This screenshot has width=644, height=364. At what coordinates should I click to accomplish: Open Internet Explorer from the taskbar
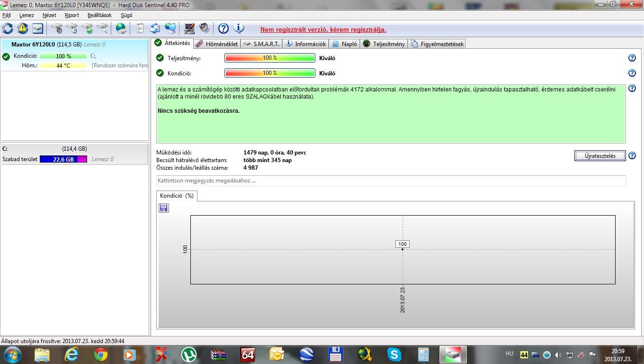[72, 355]
